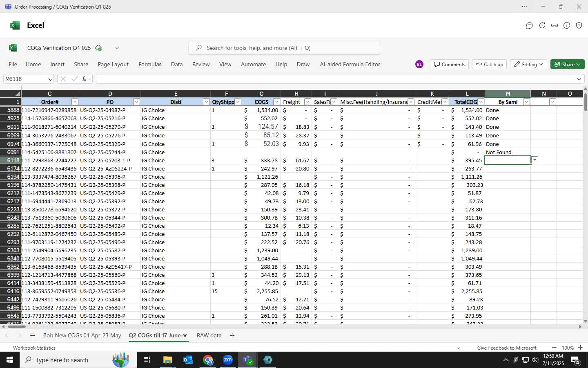Select column header G
The width and height of the screenshot is (588, 368).
(x=261, y=94)
